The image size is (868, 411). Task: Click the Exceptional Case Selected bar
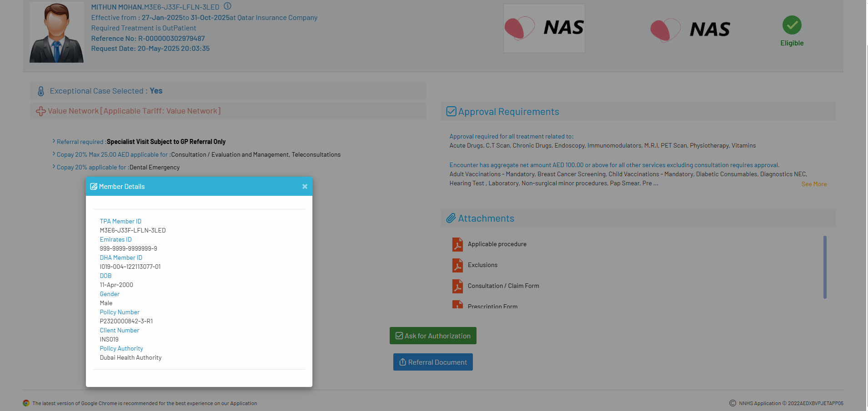tap(228, 91)
